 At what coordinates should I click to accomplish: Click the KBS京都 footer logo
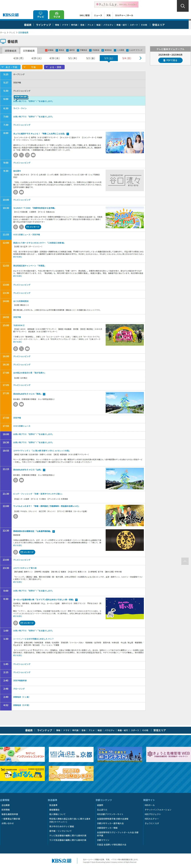coord(61,861)
